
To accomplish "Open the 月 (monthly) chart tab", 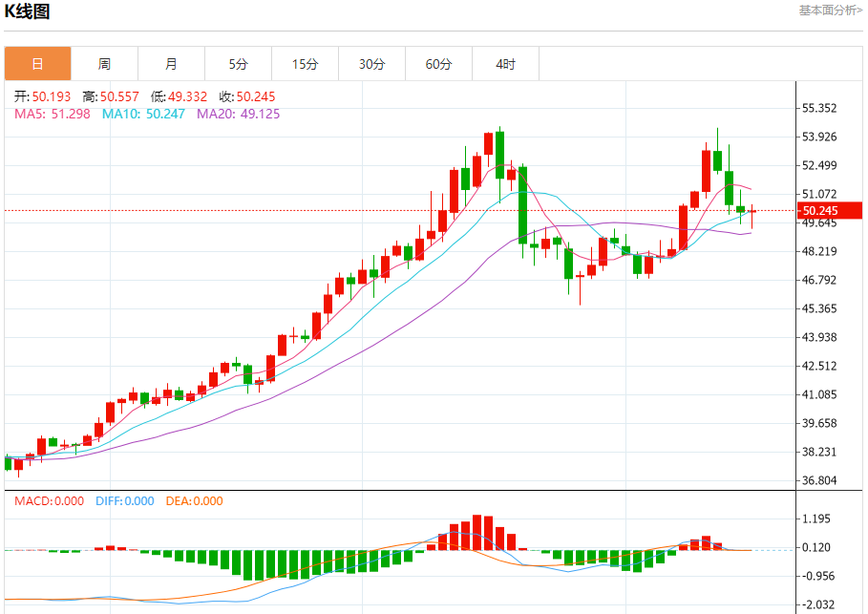I will click(171, 64).
